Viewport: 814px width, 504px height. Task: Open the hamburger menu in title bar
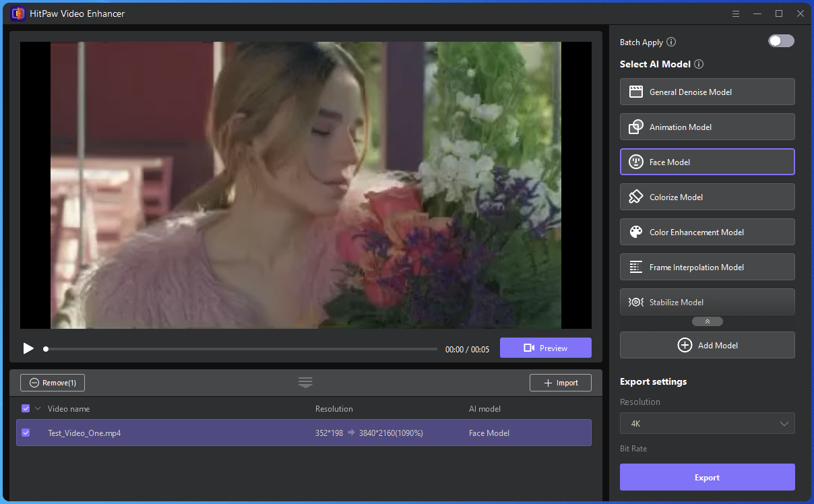tap(736, 13)
